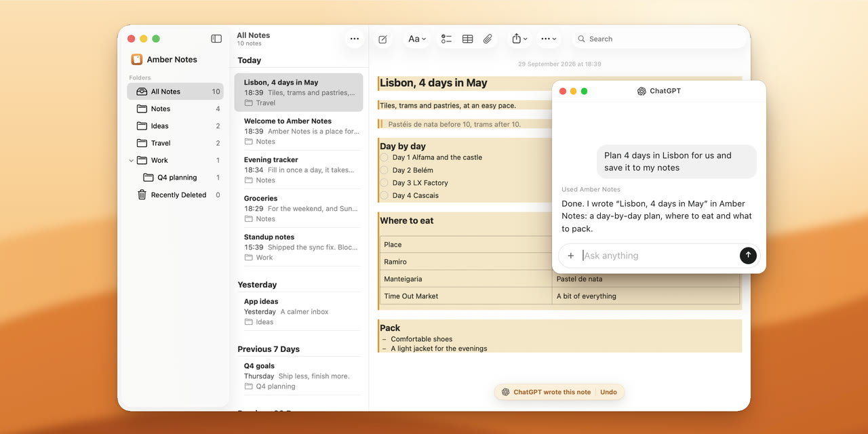
Task: Open the Aa text format menu
Action: point(417,39)
